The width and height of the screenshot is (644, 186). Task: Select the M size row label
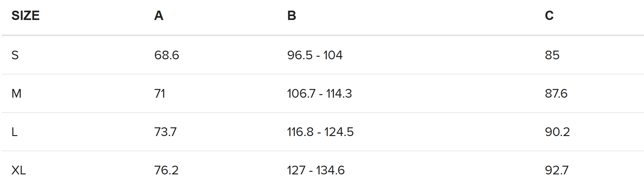16,93
